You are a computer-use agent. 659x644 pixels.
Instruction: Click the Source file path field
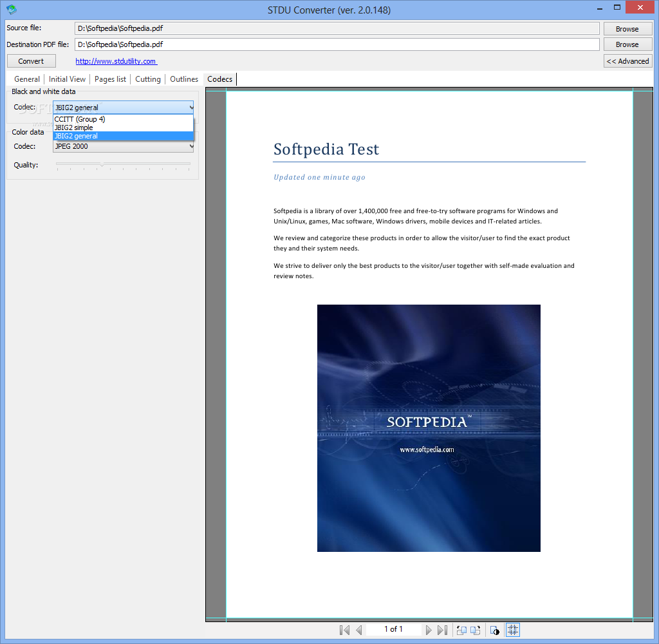pos(337,28)
